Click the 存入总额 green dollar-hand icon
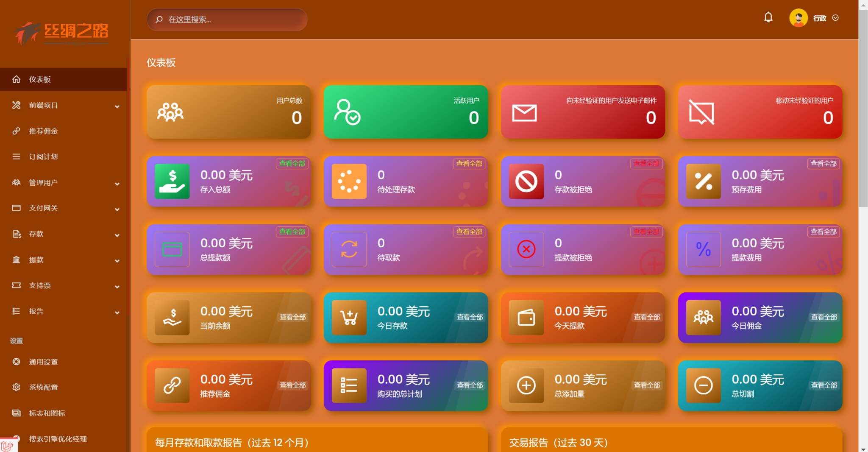The image size is (868, 452). (x=172, y=181)
